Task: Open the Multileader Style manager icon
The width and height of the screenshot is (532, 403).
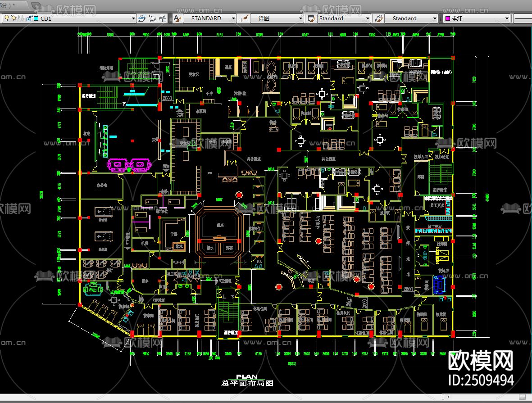Action: pyautogui.click(x=379, y=18)
